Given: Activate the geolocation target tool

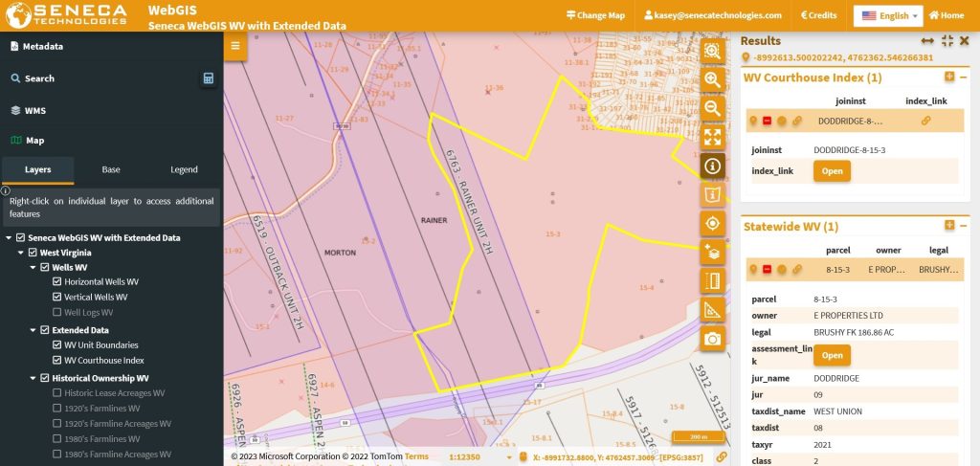Looking at the screenshot, I should pyautogui.click(x=712, y=223).
